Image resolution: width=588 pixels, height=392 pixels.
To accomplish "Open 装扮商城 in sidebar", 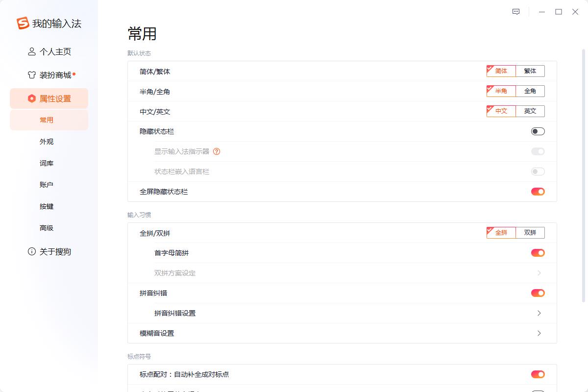I will click(49, 75).
